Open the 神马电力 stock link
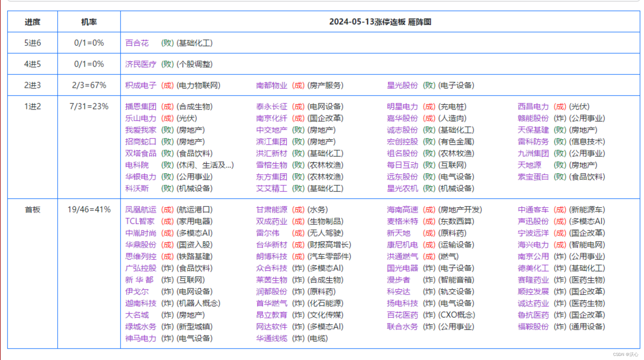The height and width of the screenshot is (360, 644). click(141, 338)
